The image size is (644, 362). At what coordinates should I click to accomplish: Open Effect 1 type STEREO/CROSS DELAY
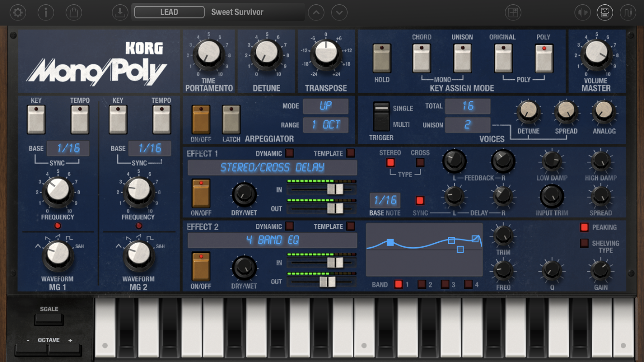[272, 167]
